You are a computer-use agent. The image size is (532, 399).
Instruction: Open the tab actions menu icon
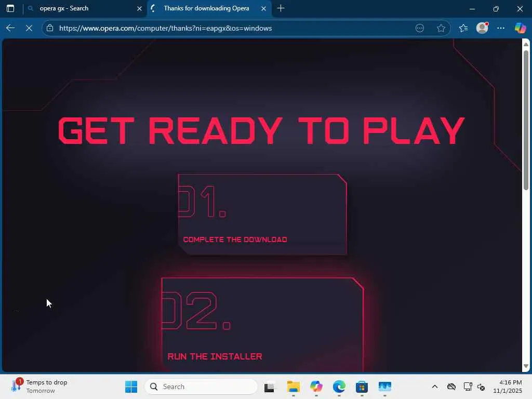point(10,8)
